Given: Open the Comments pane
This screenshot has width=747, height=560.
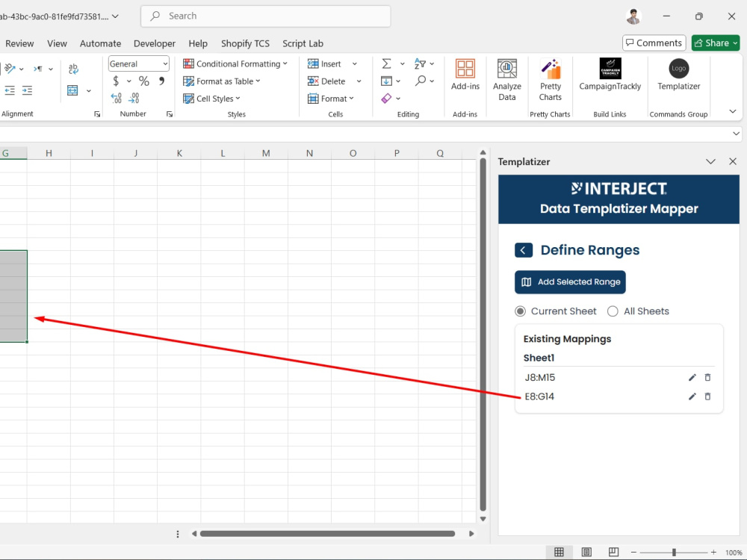Looking at the screenshot, I should click(x=654, y=43).
